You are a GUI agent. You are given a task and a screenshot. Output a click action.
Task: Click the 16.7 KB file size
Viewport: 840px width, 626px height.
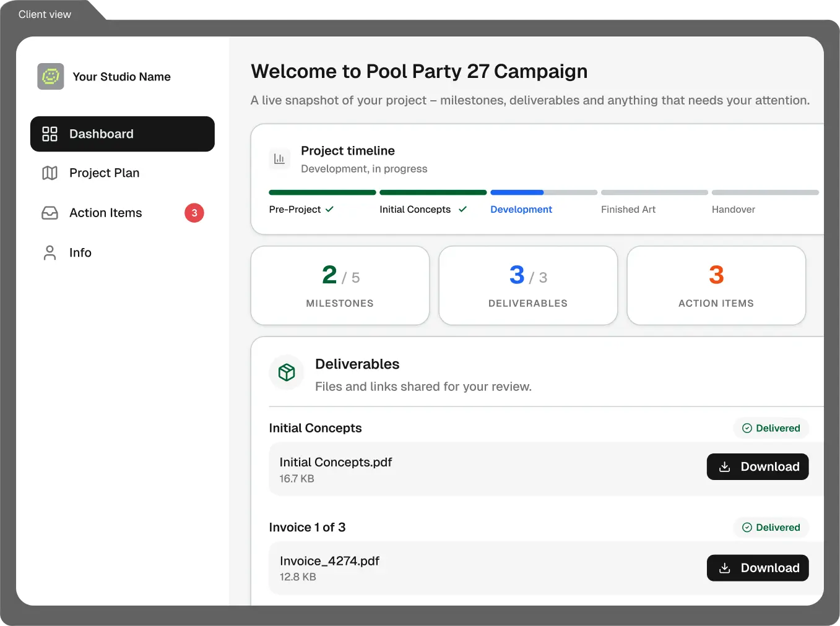coord(297,479)
